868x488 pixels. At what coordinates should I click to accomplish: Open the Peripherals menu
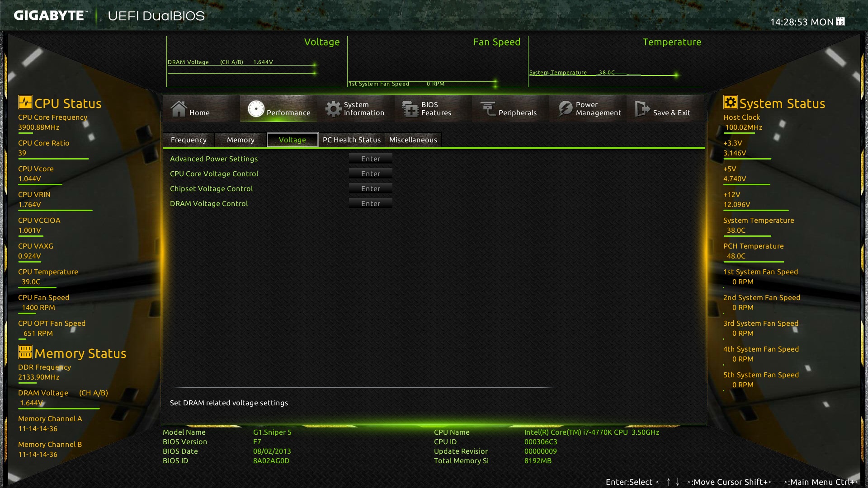click(x=510, y=108)
